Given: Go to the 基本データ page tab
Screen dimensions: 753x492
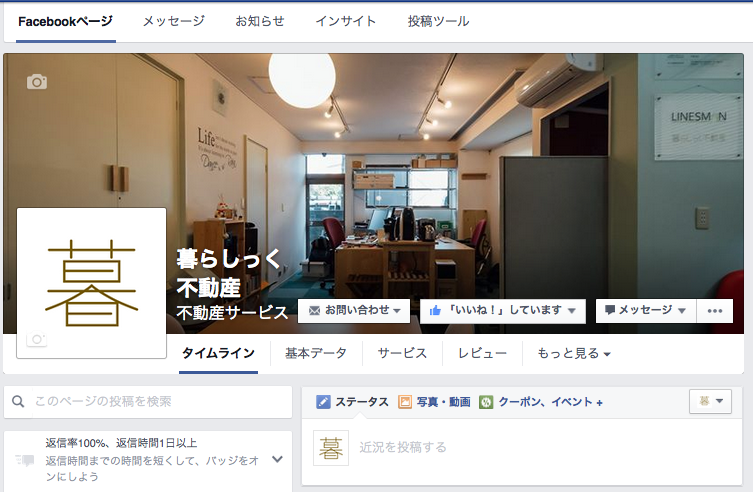Looking at the screenshot, I should point(316,354).
